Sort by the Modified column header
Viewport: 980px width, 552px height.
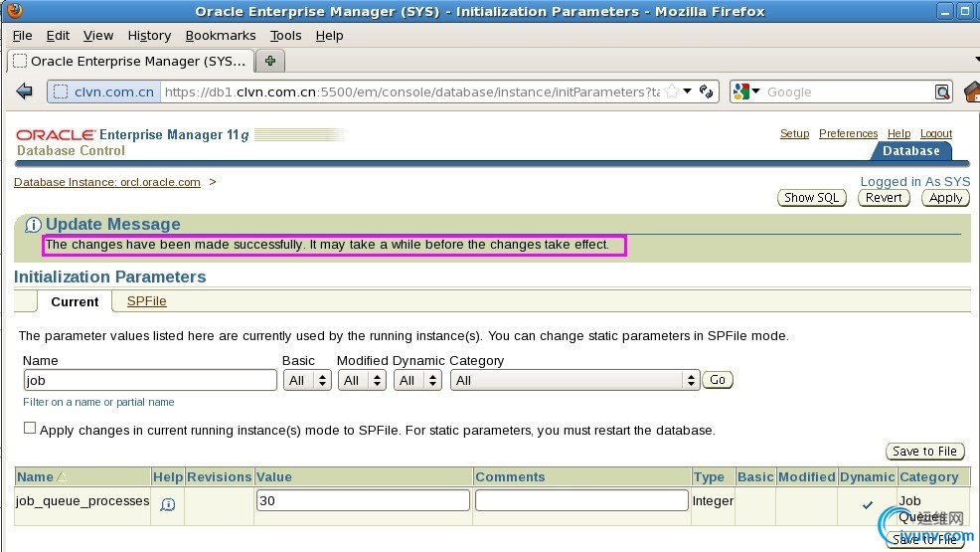806,477
